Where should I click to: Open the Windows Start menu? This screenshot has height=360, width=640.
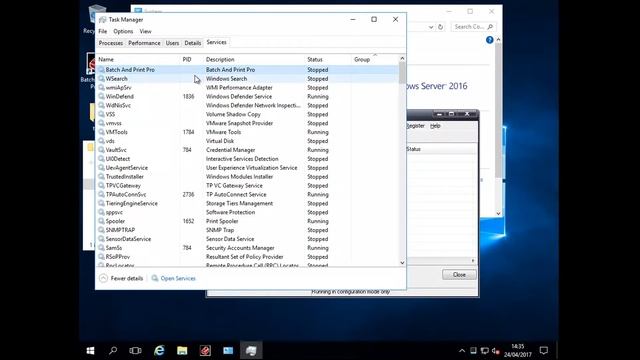point(90,351)
